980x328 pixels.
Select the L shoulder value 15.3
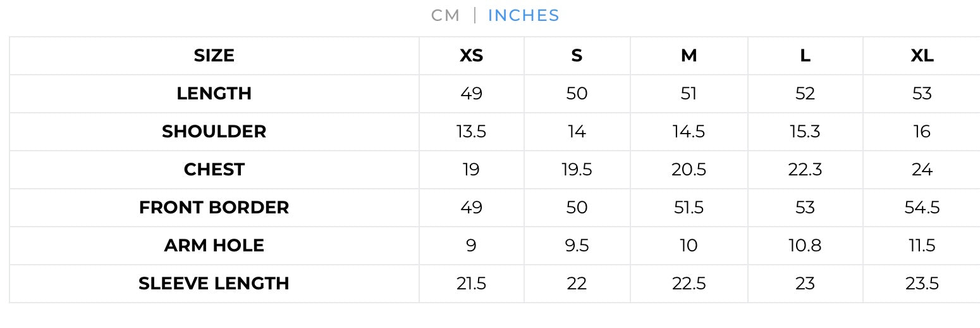(x=805, y=132)
